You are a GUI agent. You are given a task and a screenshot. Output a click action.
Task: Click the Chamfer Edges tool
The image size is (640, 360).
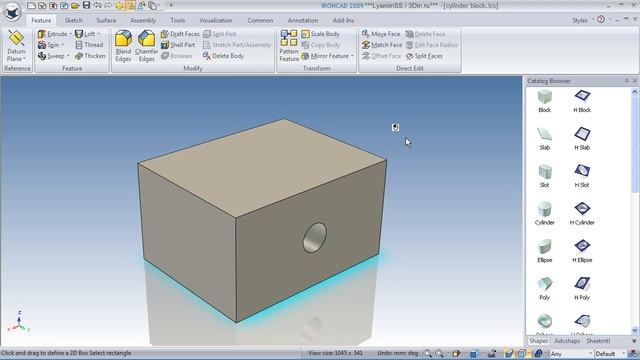coord(146,46)
